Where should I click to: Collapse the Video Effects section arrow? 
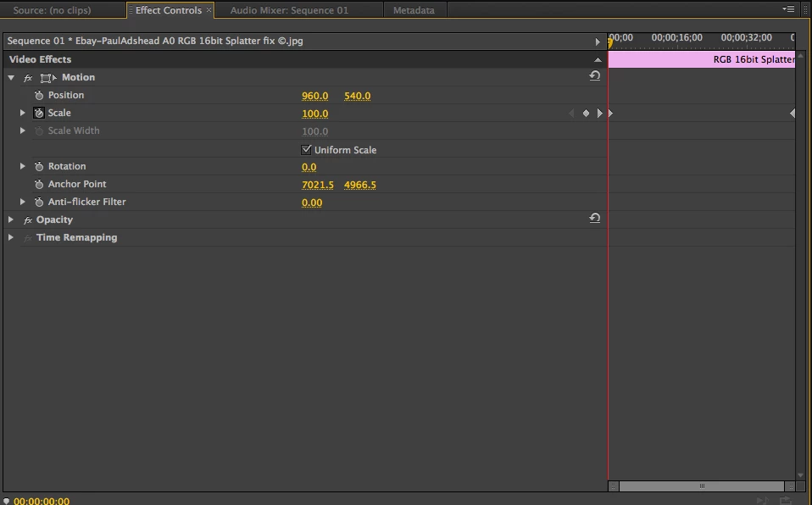[598, 59]
